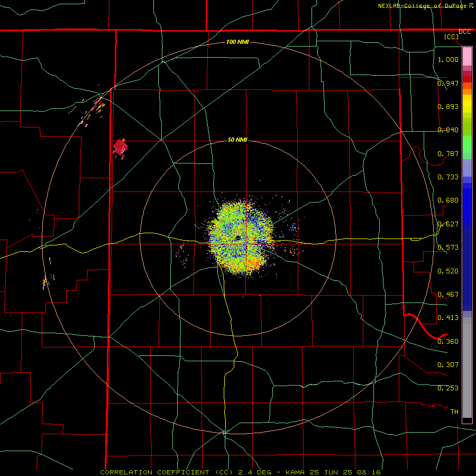Image resolution: width=476 pixels, height=476 pixels.
Task: Click the Correlation Coefficient KAMA caption
Action: (x=240, y=472)
